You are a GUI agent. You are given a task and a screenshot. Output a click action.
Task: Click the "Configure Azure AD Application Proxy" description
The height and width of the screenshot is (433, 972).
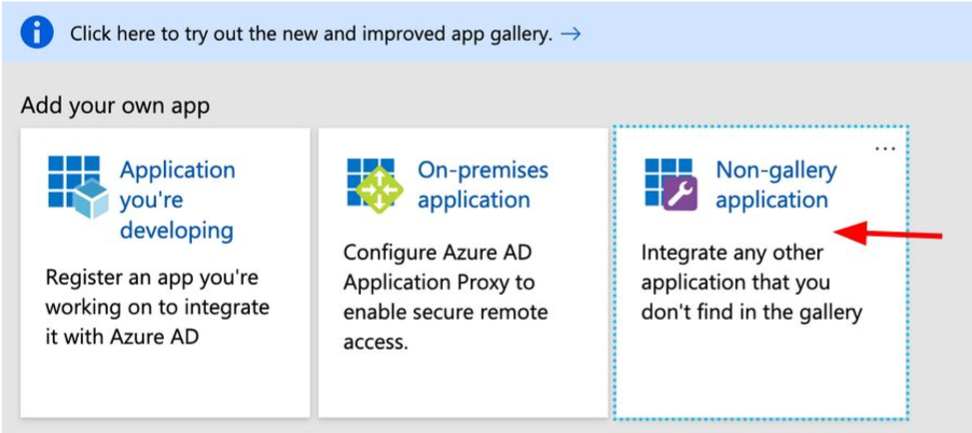[445, 297]
